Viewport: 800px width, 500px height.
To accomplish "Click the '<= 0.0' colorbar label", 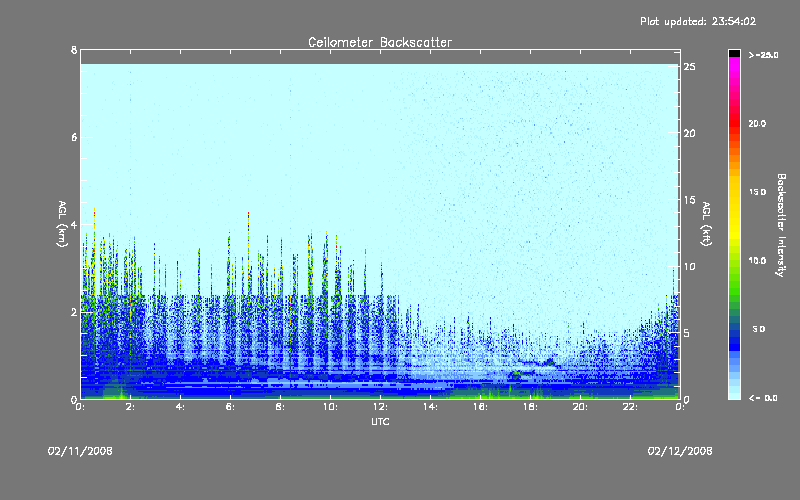I will (x=763, y=398).
